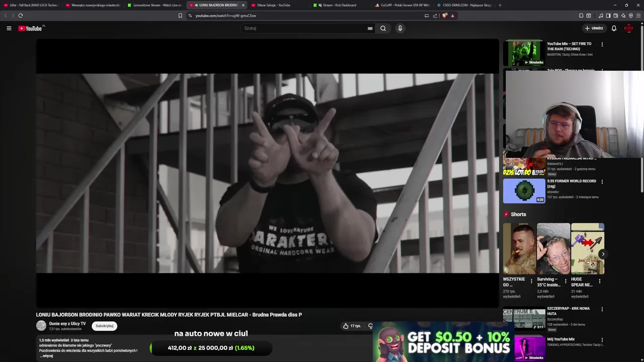
Task: Go to the YouTube home logo
Action: (x=31, y=28)
